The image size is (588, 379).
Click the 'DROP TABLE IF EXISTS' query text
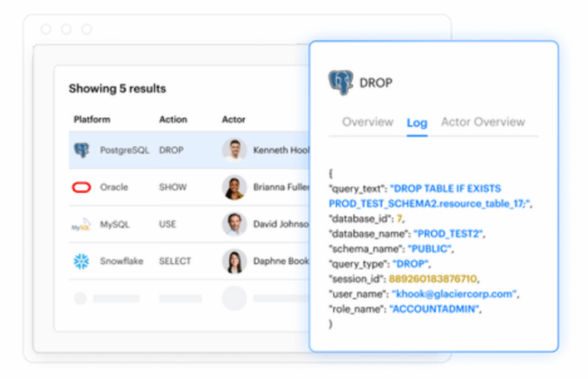pyautogui.click(x=446, y=188)
